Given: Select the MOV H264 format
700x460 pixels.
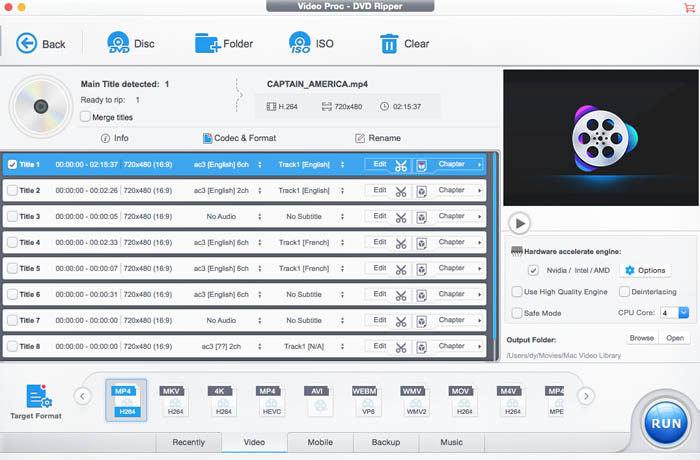Looking at the screenshot, I should 463,401.
